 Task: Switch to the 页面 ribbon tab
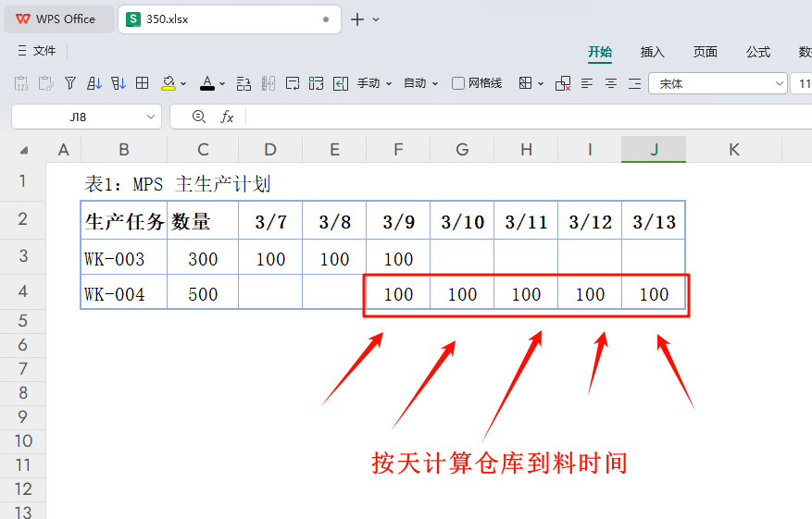pos(706,52)
